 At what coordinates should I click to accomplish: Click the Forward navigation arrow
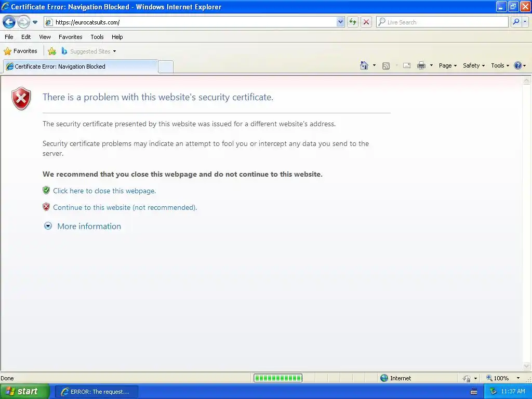click(23, 22)
